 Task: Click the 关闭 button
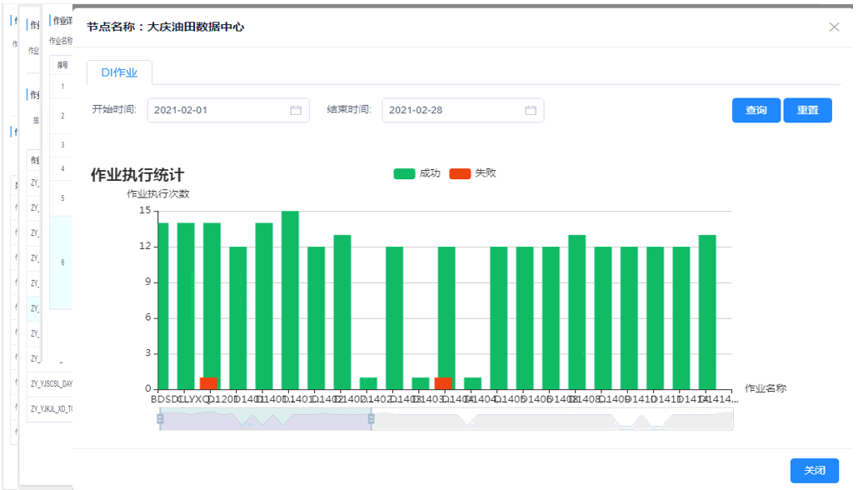click(x=815, y=471)
